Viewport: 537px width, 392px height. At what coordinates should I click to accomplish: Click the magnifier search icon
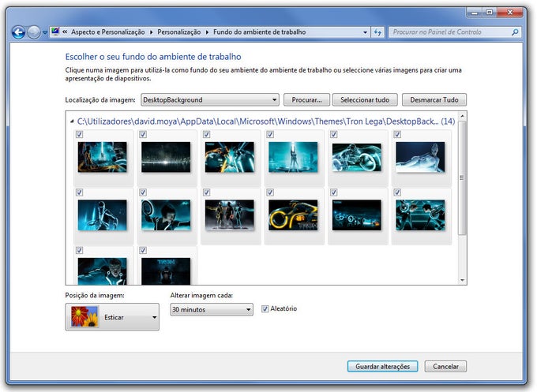[x=515, y=32]
